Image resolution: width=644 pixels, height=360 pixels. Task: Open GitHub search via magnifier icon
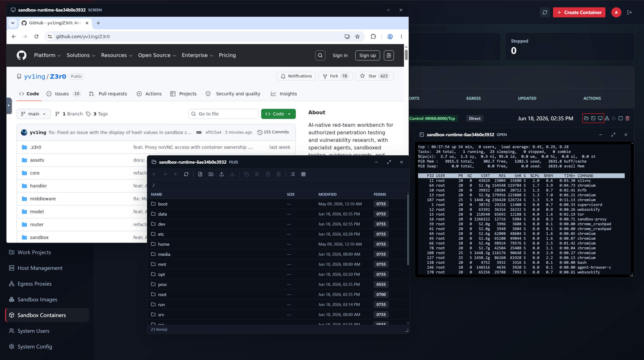tap(320, 56)
